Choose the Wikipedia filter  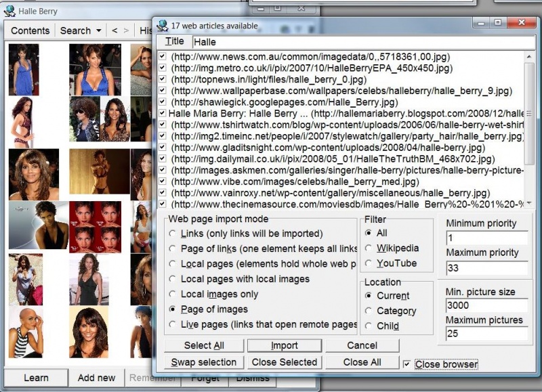pos(369,248)
